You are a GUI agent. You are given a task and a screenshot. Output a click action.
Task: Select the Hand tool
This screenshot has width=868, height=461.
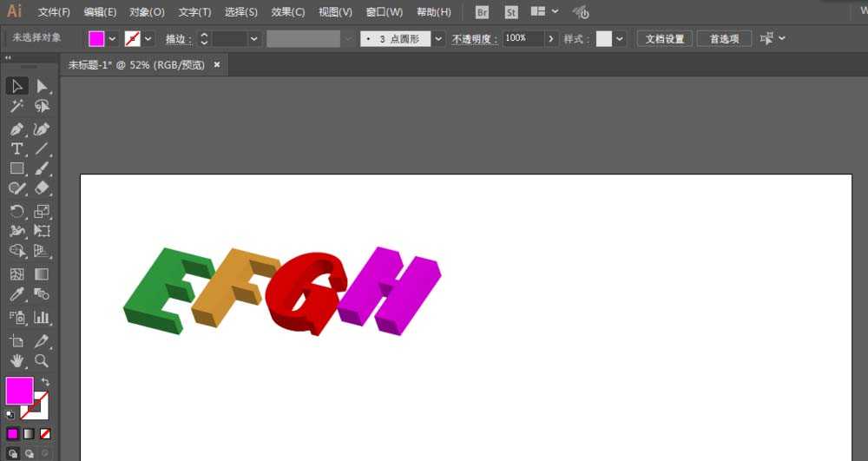(16, 360)
